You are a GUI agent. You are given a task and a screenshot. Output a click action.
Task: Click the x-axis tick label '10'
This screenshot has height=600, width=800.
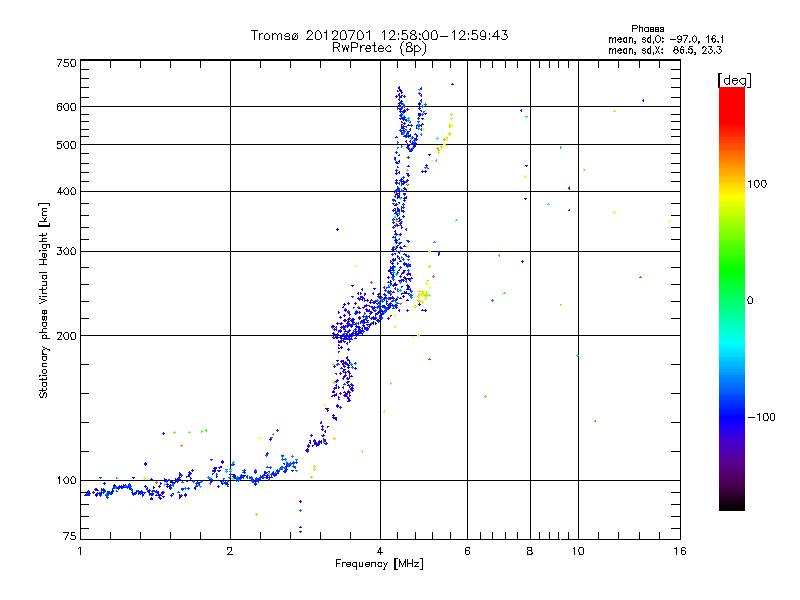point(578,551)
